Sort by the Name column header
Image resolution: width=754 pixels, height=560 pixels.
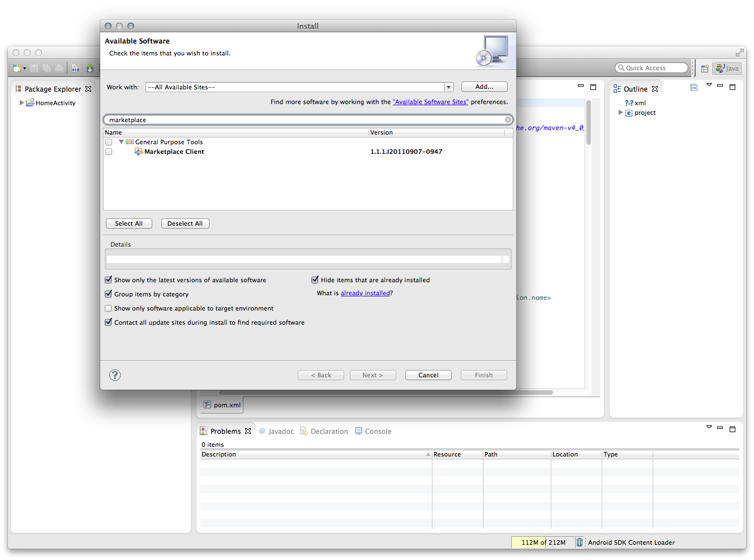click(236, 132)
